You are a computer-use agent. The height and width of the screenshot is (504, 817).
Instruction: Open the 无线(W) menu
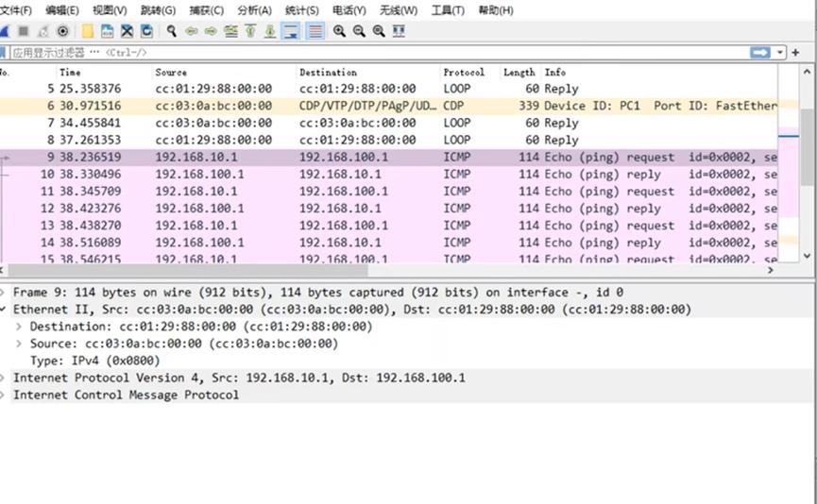(x=399, y=10)
